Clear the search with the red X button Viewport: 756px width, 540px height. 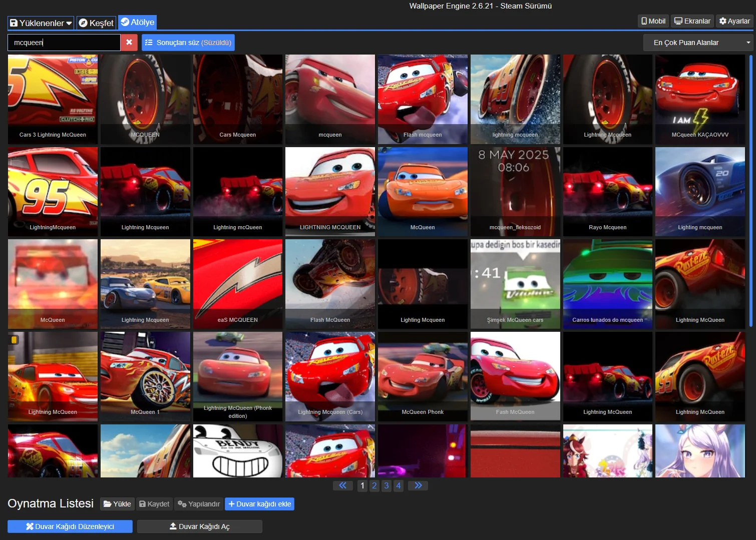click(x=129, y=43)
